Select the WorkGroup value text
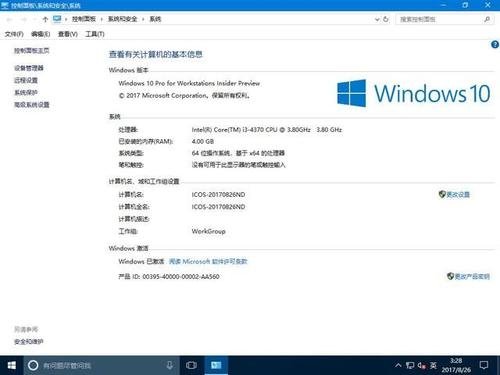Image resolution: width=500 pixels, height=375 pixels. tap(209, 231)
